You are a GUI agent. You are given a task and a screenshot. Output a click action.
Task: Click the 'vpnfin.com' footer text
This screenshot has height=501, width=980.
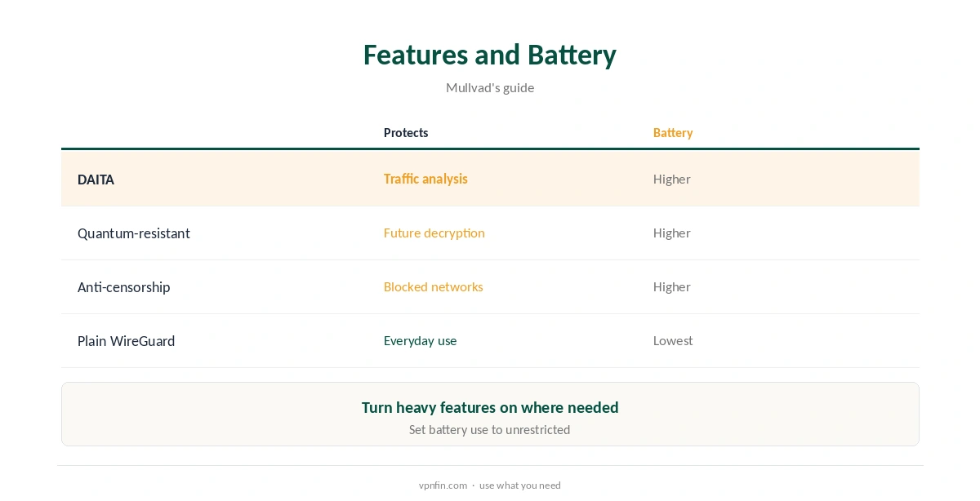point(443,485)
